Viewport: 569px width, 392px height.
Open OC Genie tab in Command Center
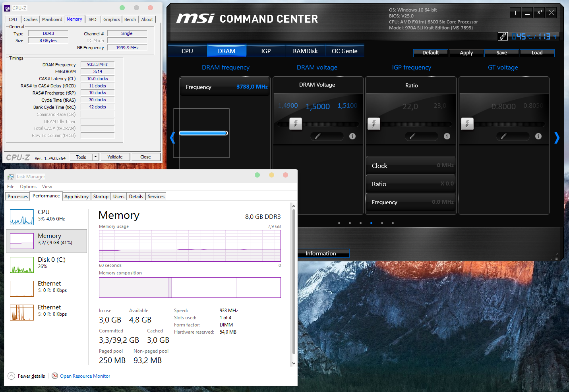pyautogui.click(x=345, y=51)
